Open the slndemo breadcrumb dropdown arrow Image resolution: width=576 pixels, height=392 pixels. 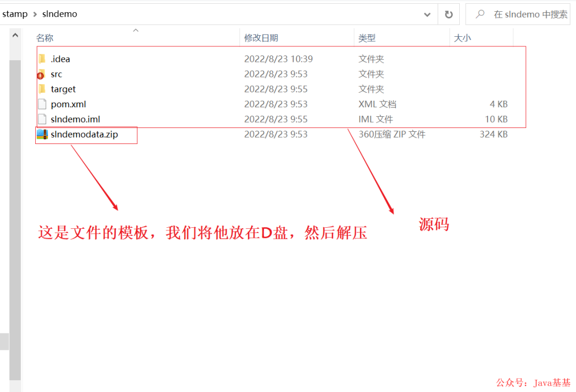(x=83, y=14)
